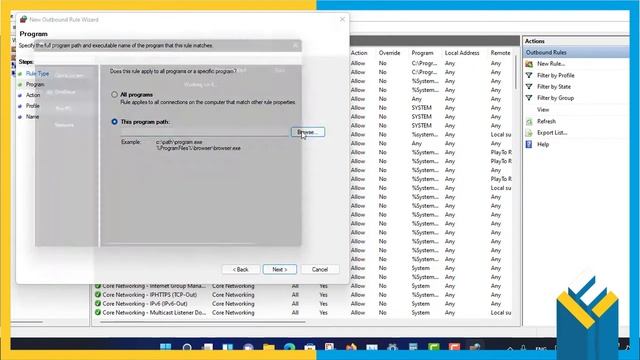Image resolution: width=640 pixels, height=360 pixels.
Task: Open taskbar Search
Action: coord(187,347)
